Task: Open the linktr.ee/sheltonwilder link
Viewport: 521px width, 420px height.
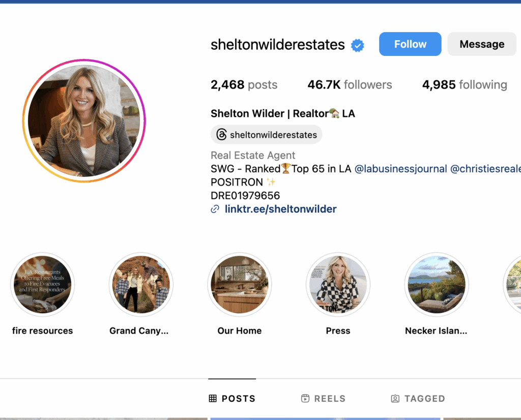Action: tap(280, 209)
